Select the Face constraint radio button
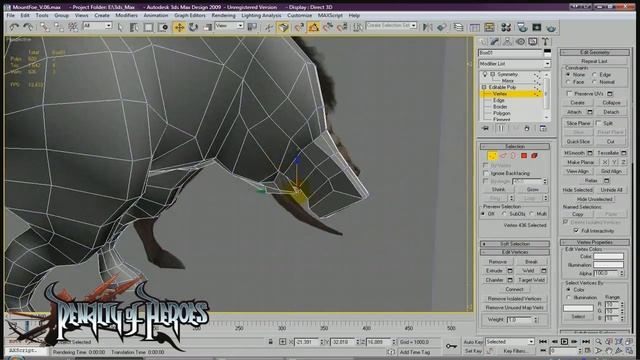This screenshot has height=360, width=640. pos(568,82)
